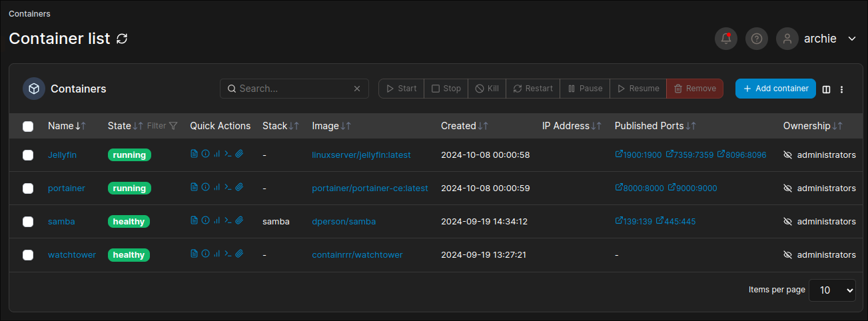This screenshot has height=321, width=868.
Task: Open the table settings kebab menu
Action: pos(842,89)
